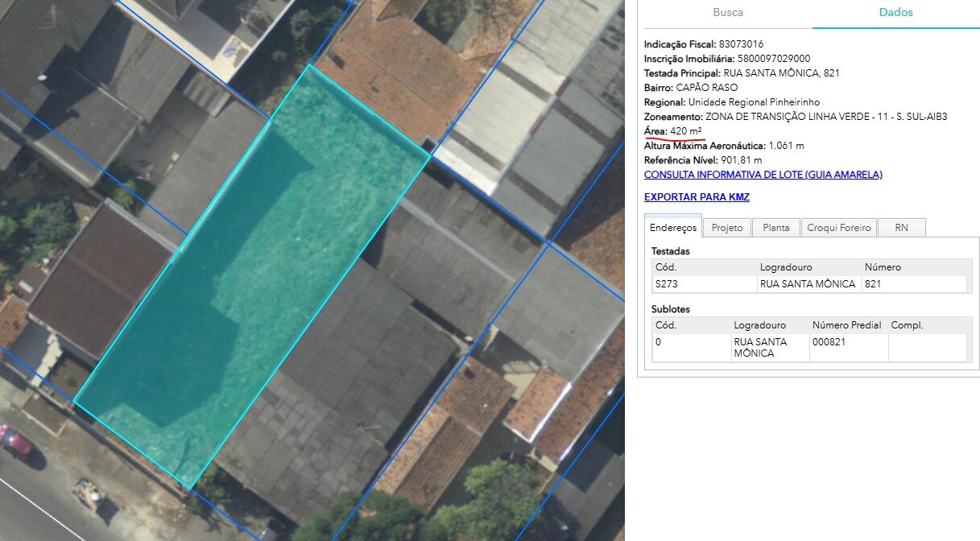Select the 0 code cell in Sublotes

pyautogui.click(x=659, y=341)
